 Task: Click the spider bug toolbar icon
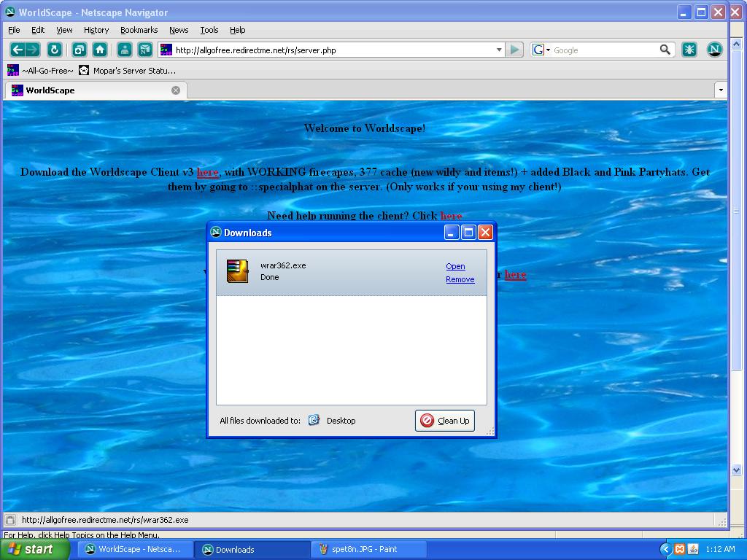click(x=689, y=50)
